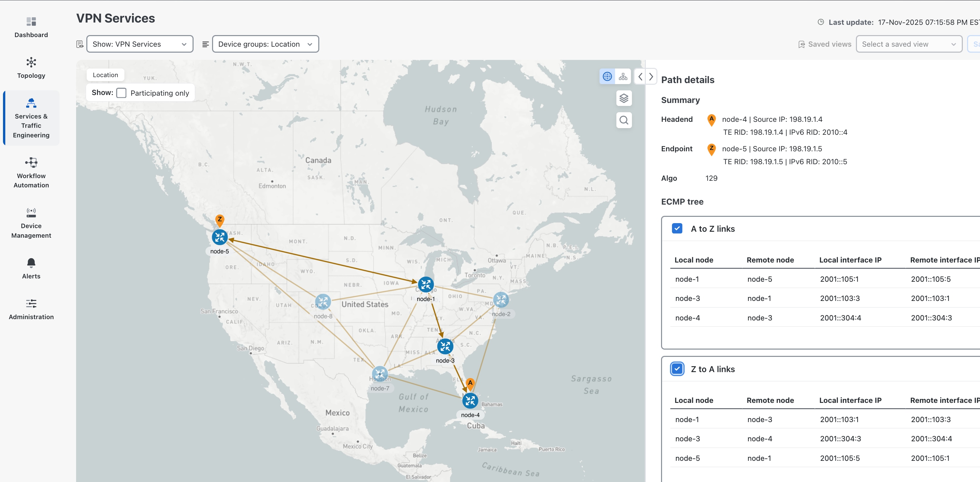Click the ECMP tree heading
This screenshot has height=482, width=980.
pos(682,202)
